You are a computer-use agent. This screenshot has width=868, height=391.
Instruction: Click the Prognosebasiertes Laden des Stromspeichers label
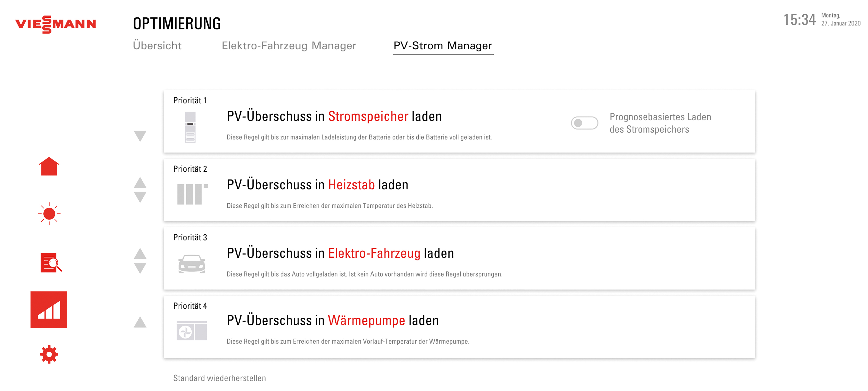click(x=660, y=123)
